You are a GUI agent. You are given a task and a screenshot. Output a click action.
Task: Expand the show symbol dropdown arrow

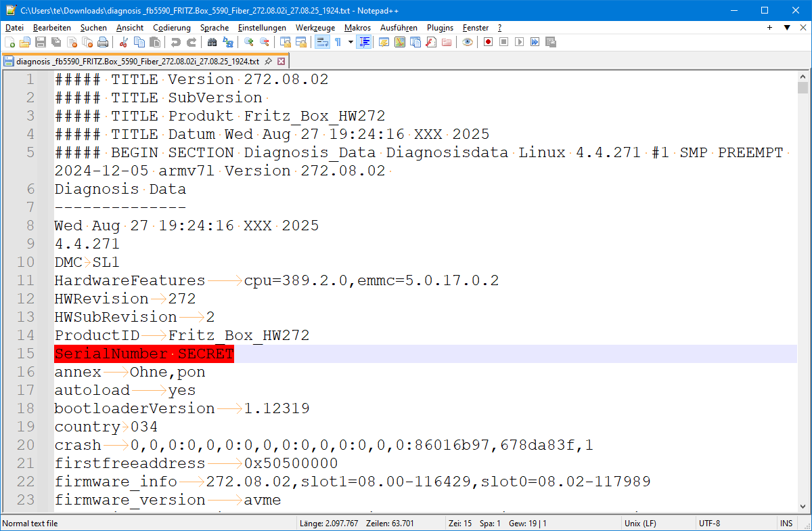pos(351,42)
